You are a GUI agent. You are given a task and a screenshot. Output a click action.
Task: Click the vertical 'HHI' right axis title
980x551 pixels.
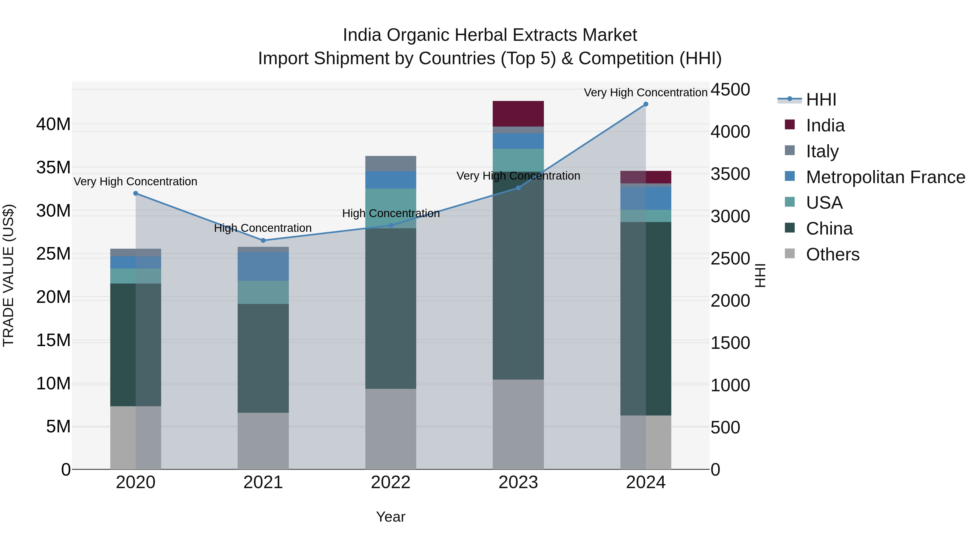(x=760, y=275)
